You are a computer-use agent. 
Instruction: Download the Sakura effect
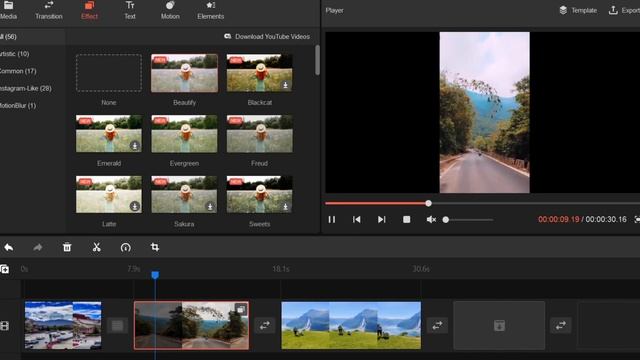pyautogui.click(x=210, y=207)
